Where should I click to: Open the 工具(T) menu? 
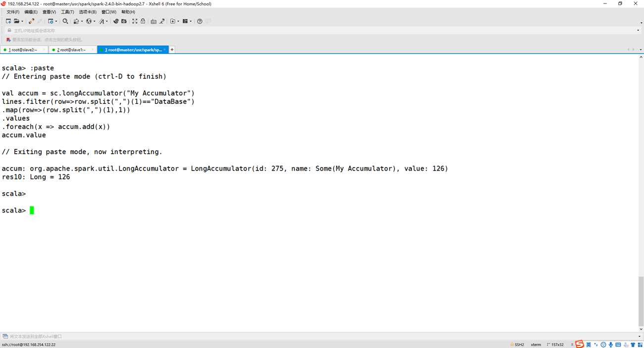[67, 12]
